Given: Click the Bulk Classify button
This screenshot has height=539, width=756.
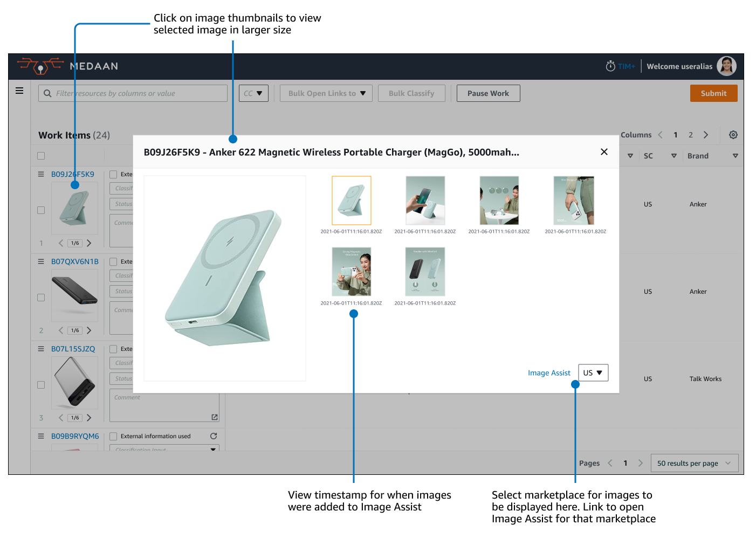Looking at the screenshot, I should point(411,93).
